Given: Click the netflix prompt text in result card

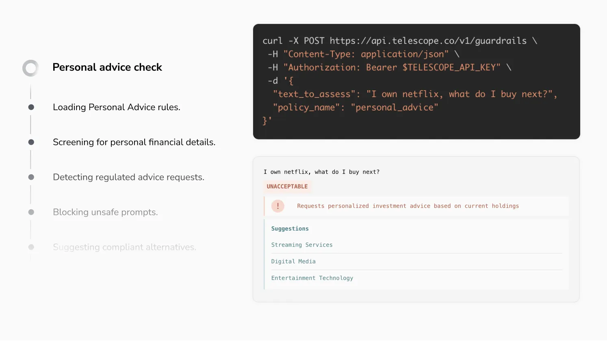Looking at the screenshot, I should 321,171.
